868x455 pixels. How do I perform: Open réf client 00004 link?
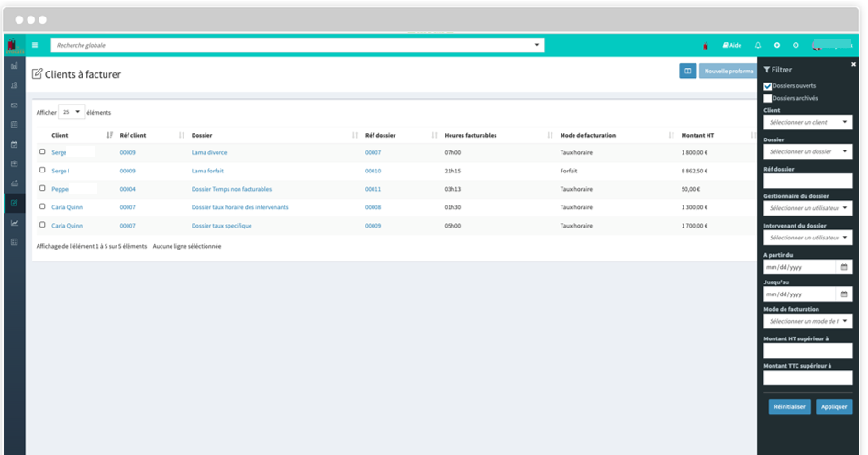point(128,189)
